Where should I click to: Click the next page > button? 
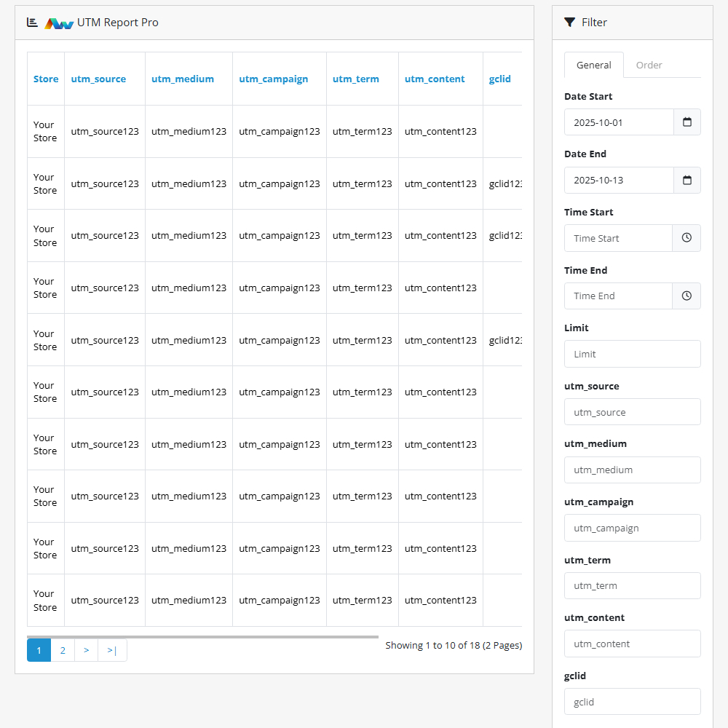click(86, 650)
